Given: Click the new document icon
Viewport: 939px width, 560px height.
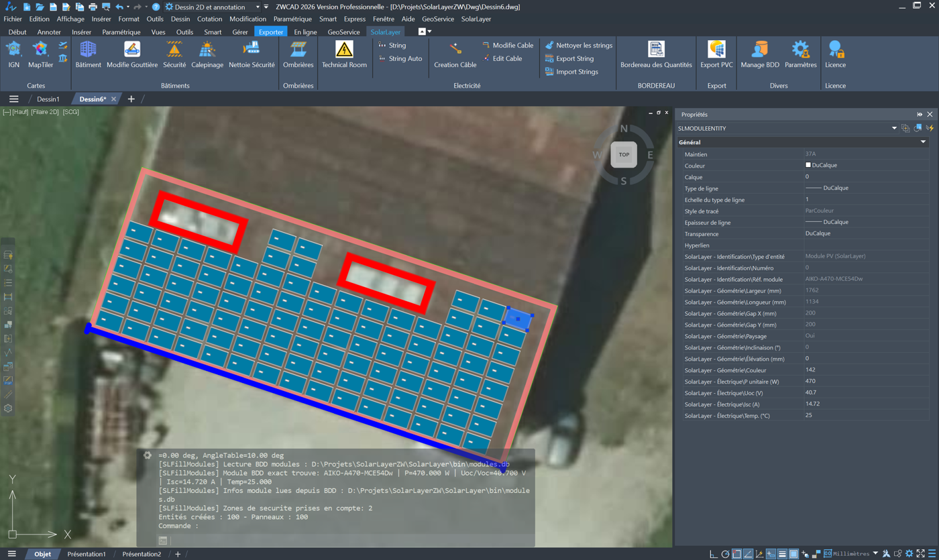Looking at the screenshot, I should click(26, 7).
